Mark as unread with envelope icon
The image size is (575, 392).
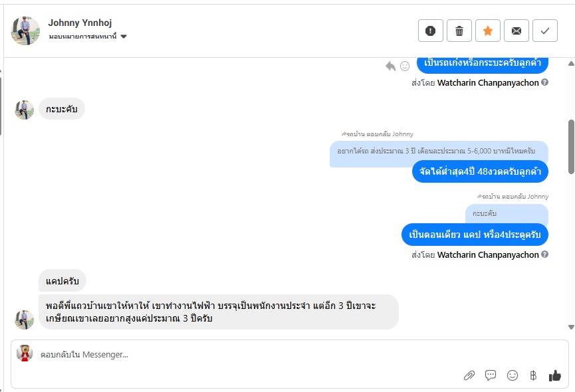(x=517, y=31)
